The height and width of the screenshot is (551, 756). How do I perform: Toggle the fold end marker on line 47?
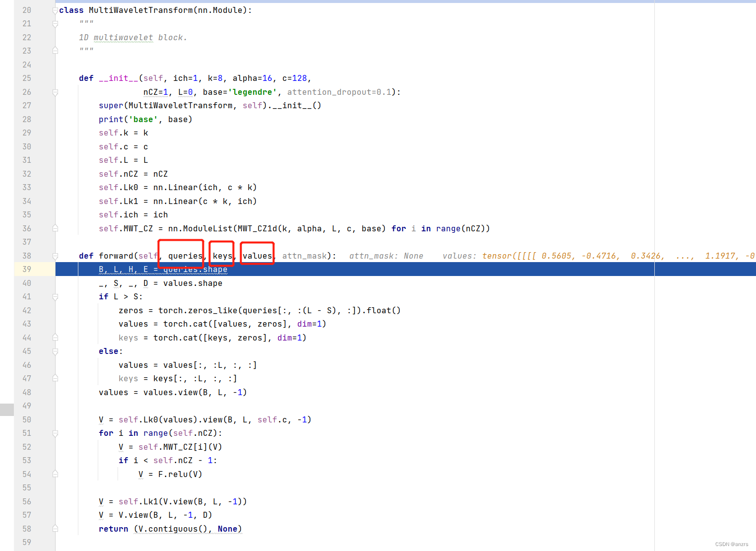pos(55,379)
